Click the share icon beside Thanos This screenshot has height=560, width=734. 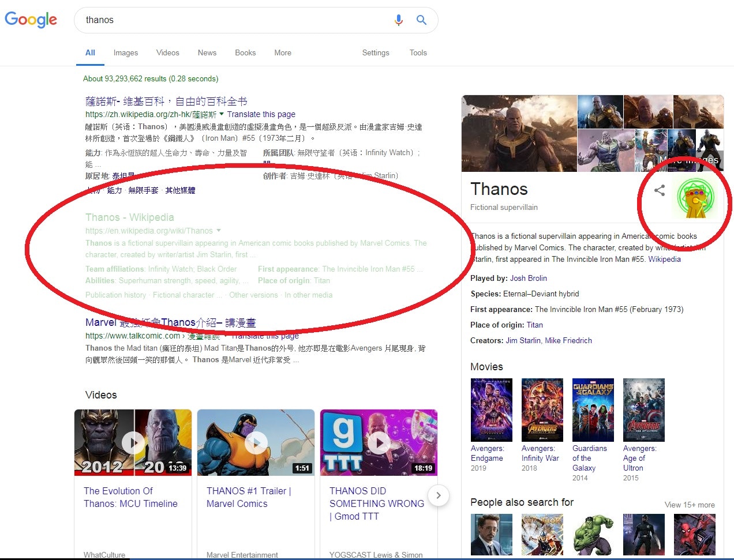pos(660,190)
